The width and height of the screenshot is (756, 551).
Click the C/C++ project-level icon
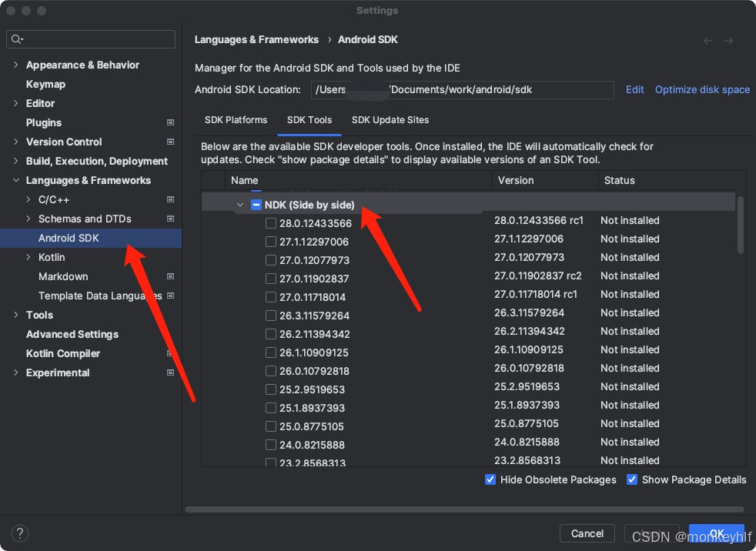[x=170, y=199]
